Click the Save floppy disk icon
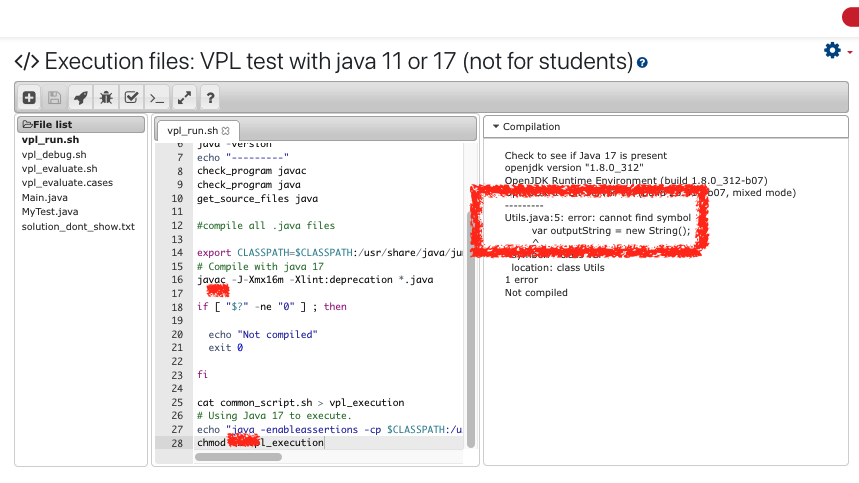 tap(54, 98)
